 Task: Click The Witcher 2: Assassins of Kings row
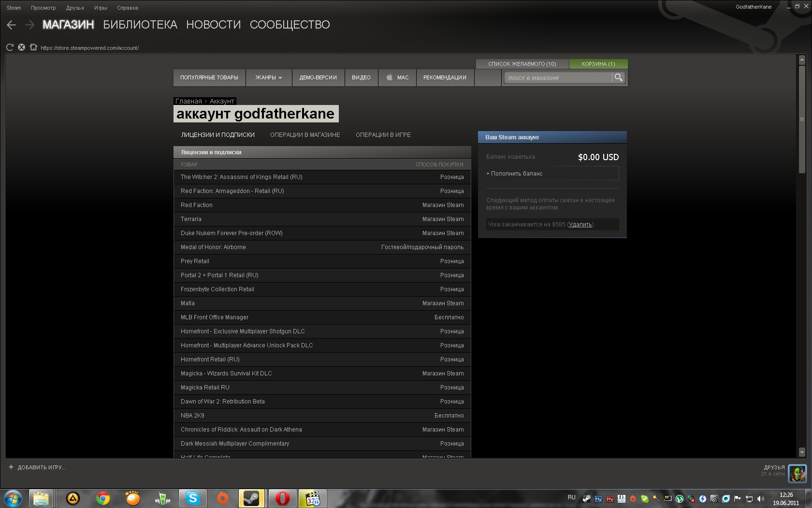point(322,177)
